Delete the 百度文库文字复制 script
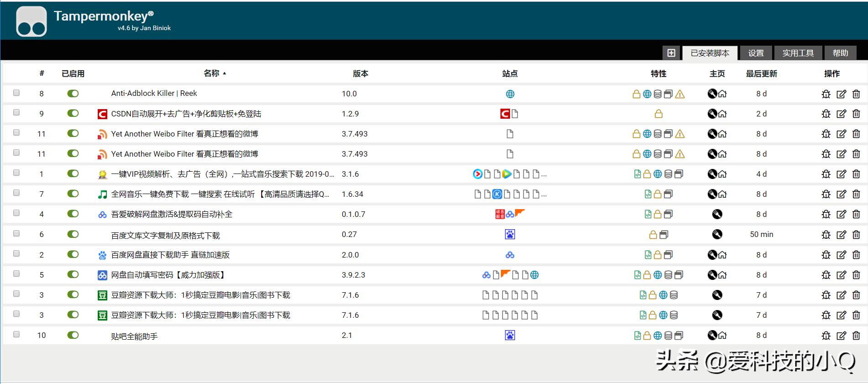The width and height of the screenshot is (868, 384). point(856,235)
